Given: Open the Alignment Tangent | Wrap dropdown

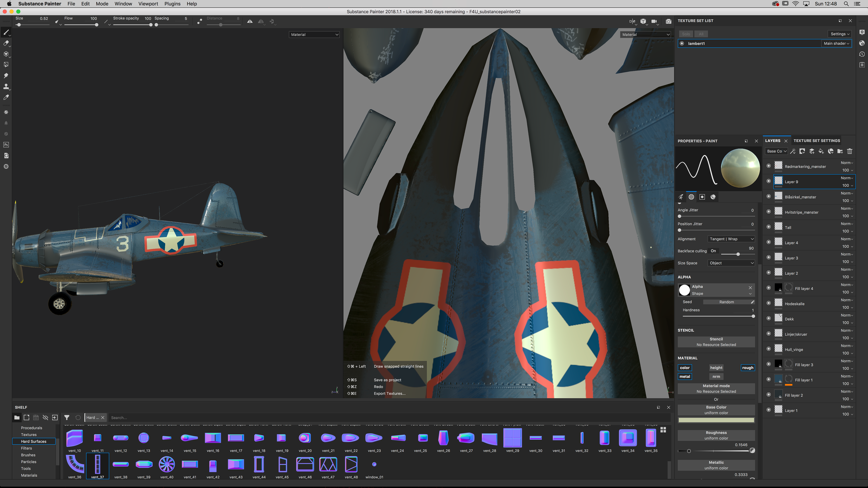Looking at the screenshot, I should point(731,239).
